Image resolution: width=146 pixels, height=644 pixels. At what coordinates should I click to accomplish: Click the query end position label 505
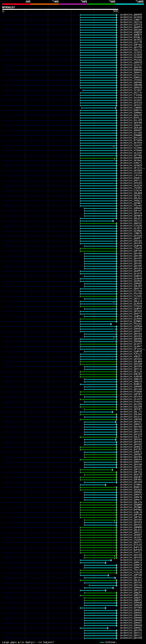[x=115, y=11]
